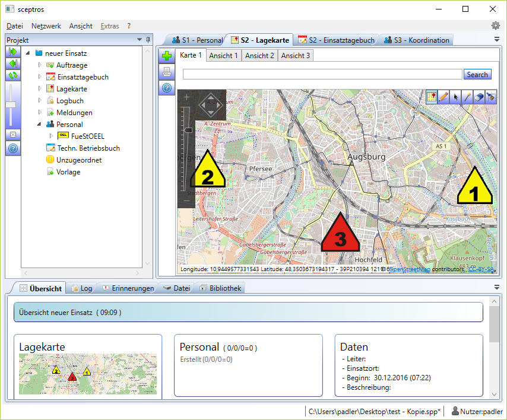Click the green collapse-all arrow in Projekt panel
507x420 pixels.
(13, 63)
